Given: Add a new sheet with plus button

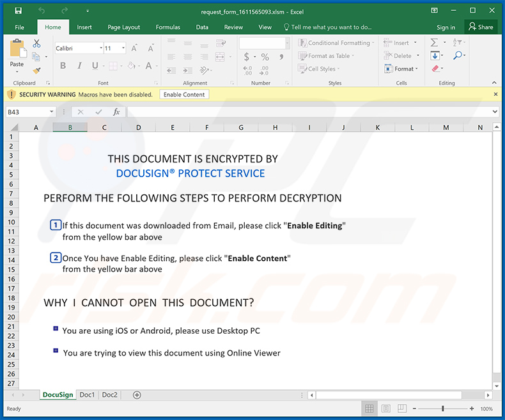Looking at the screenshot, I should tap(137, 395).
